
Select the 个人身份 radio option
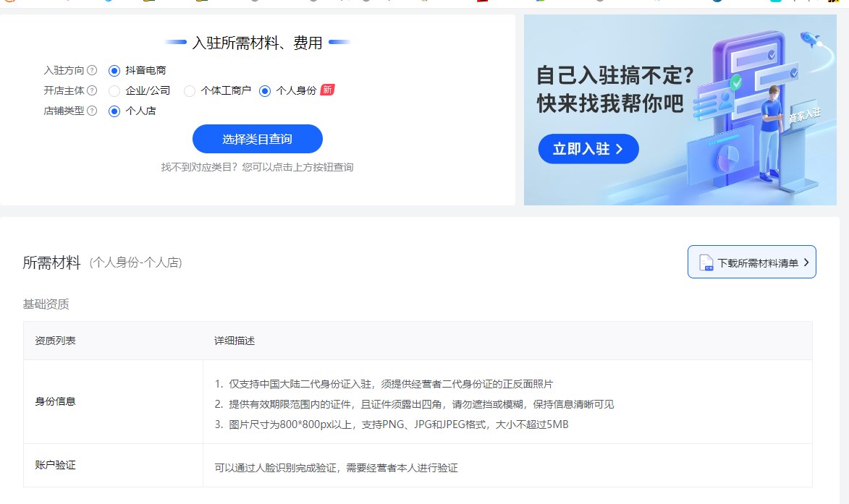click(265, 91)
